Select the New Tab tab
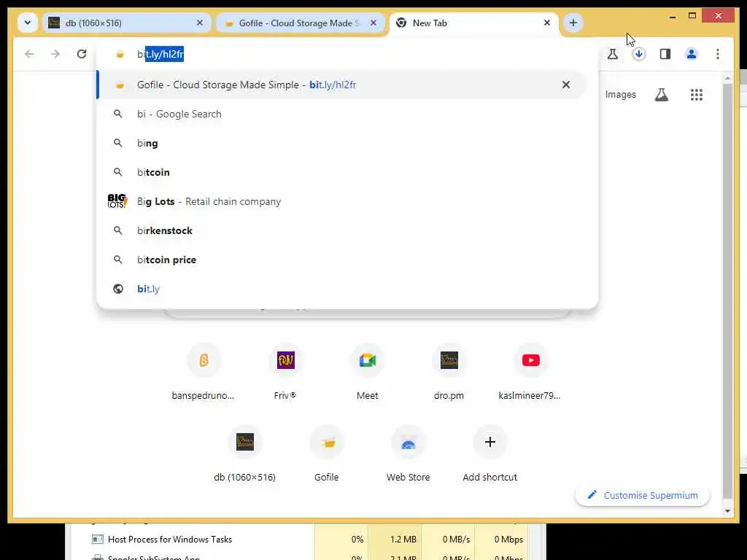This screenshot has width=747, height=560. tap(474, 23)
